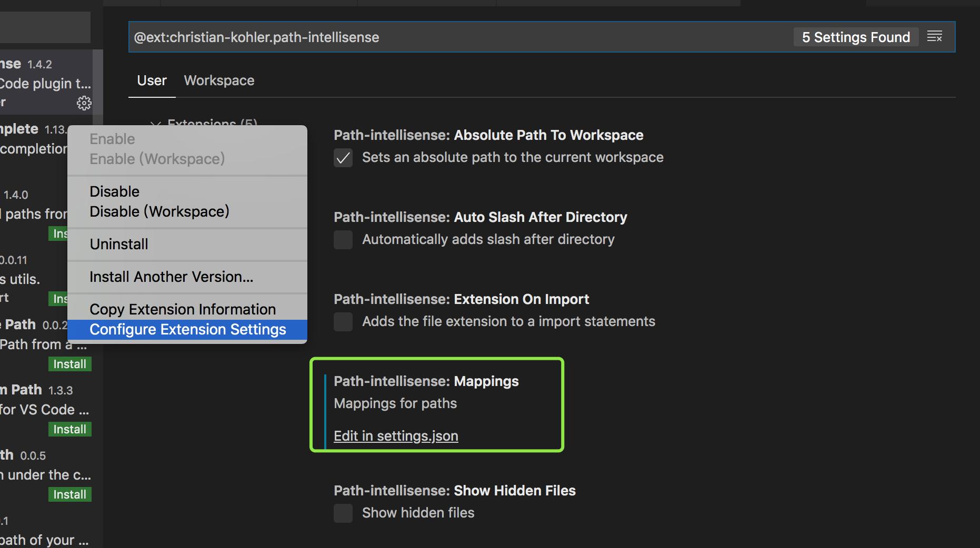
Task: Open the Edit in settings.json link
Action: [x=396, y=436]
